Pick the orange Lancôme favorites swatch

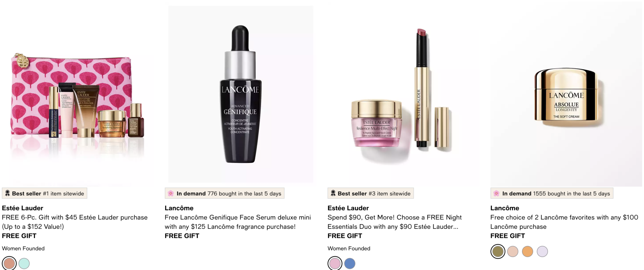click(x=528, y=251)
